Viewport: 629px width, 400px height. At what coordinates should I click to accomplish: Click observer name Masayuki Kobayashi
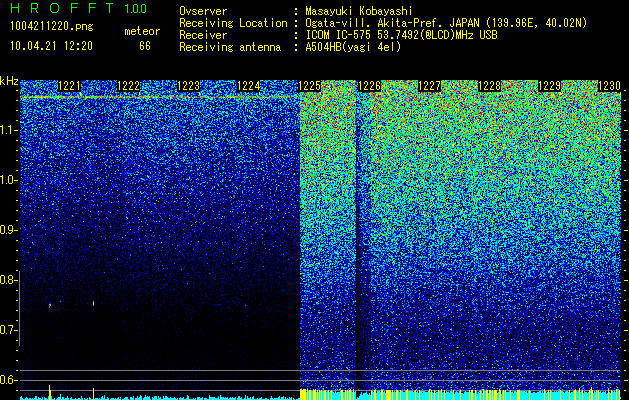click(359, 11)
